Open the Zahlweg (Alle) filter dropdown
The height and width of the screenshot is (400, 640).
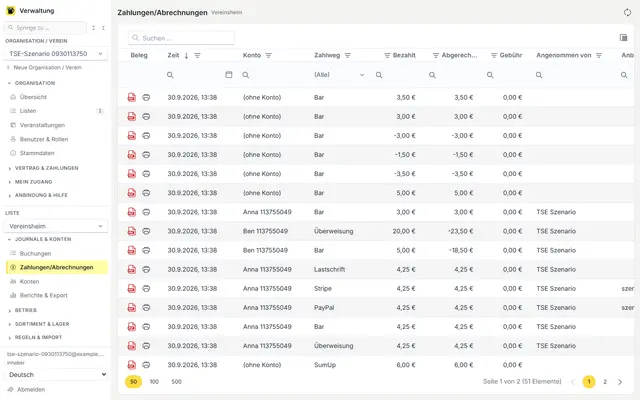coord(339,75)
